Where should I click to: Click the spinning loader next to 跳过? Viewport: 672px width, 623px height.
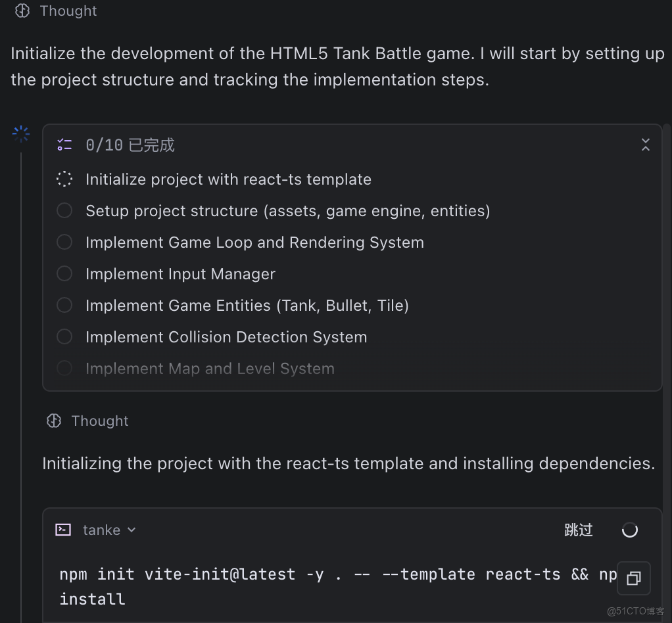(x=629, y=530)
